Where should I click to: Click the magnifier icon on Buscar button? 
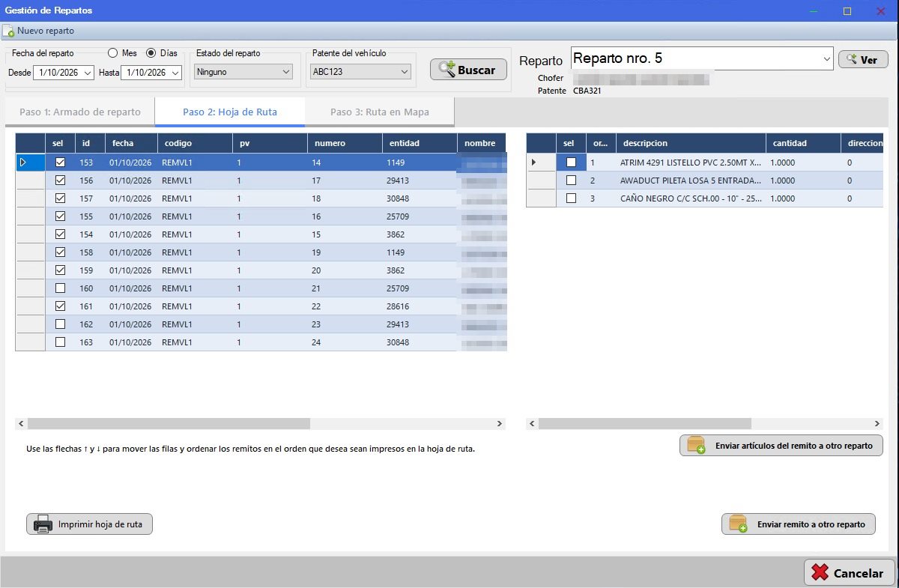(447, 70)
